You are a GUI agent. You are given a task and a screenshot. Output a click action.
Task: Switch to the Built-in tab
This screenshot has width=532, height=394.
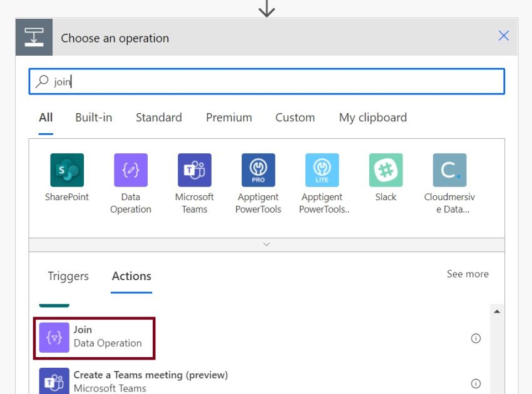pyautogui.click(x=93, y=117)
